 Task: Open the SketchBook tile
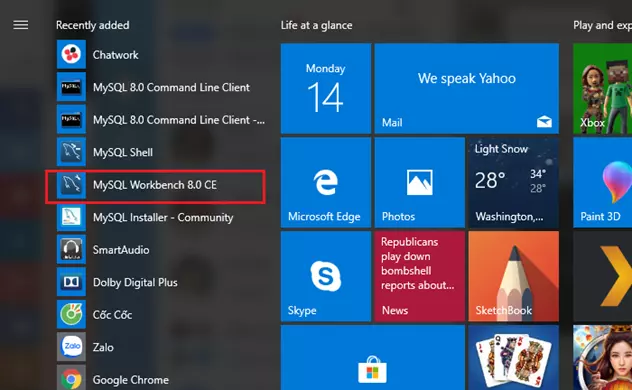tap(514, 276)
